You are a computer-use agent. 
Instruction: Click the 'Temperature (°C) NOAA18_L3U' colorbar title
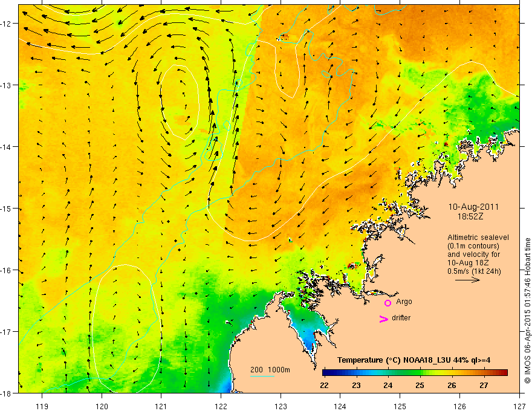coord(414,360)
